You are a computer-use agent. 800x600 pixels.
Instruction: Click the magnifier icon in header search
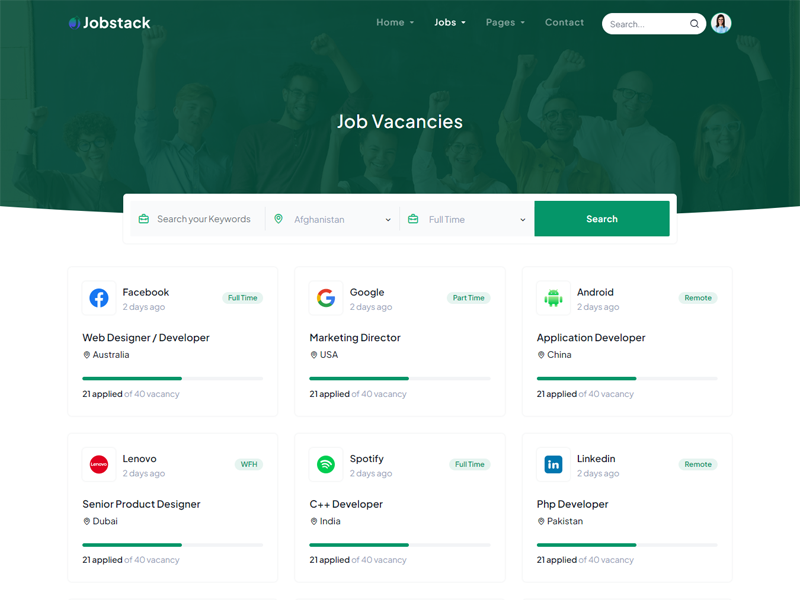point(694,24)
